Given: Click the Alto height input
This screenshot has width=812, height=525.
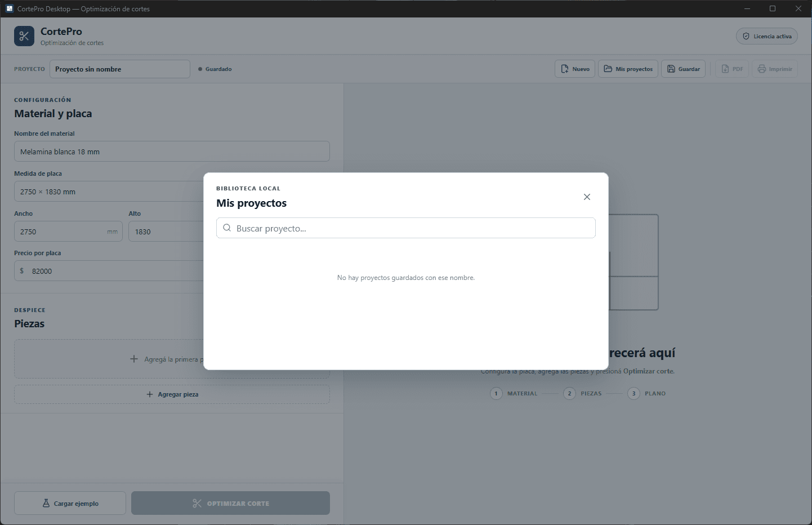Looking at the screenshot, I should [x=166, y=232].
